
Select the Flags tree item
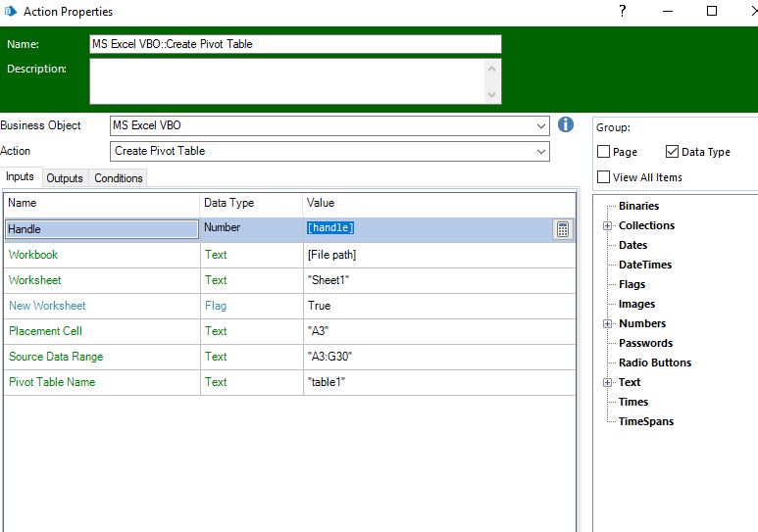[x=632, y=284]
